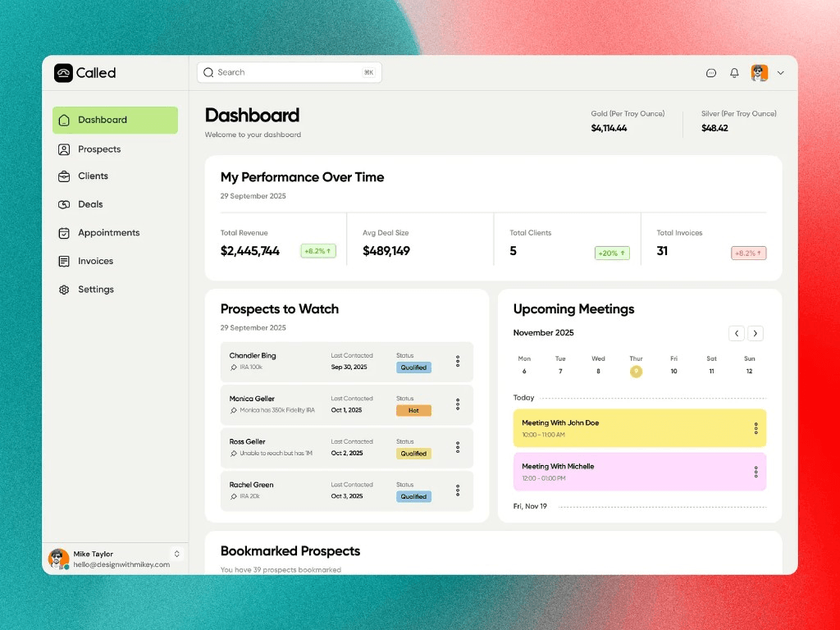Open the Prospects menu item
The height and width of the screenshot is (630, 840).
[x=115, y=149]
